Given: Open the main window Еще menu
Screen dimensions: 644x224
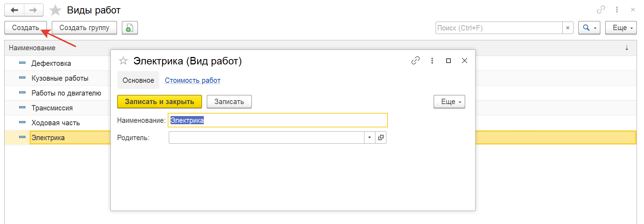Looking at the screenshot, I should tap(621, 28).
